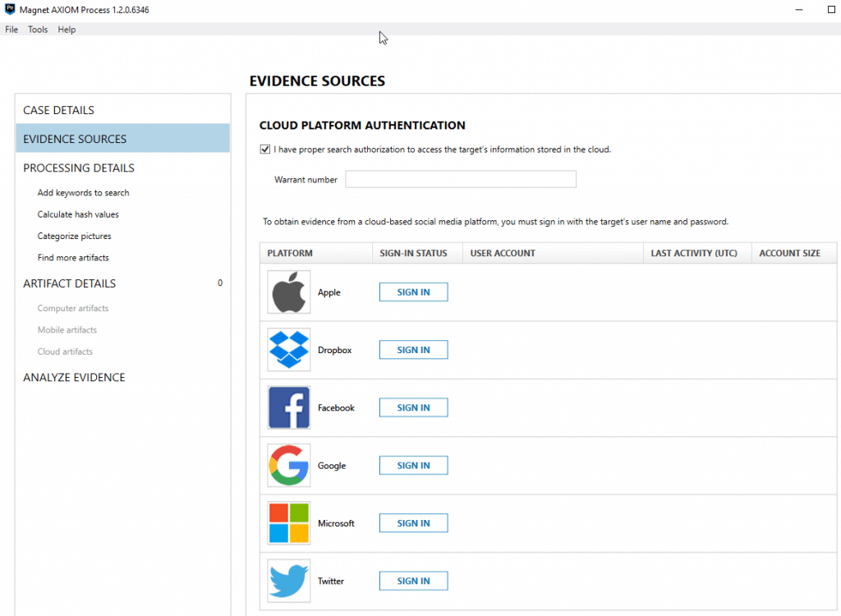This screenshot has width=841, height=616.
Task: Click the Warrant number label
Action: 306,180
